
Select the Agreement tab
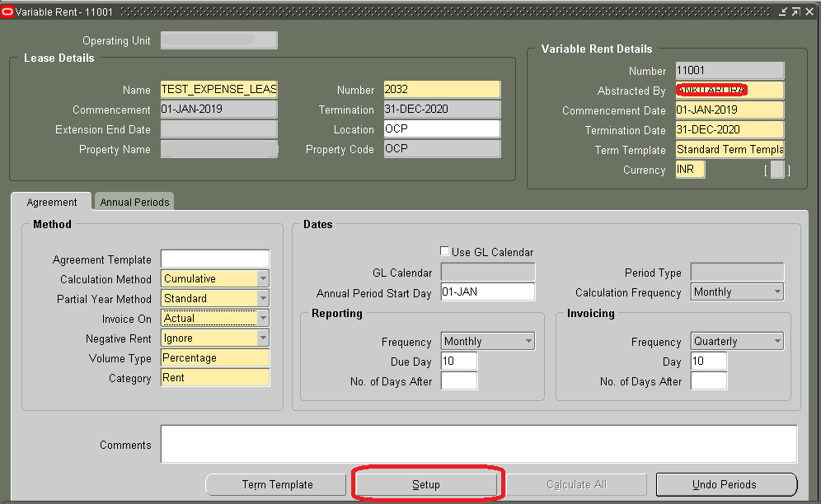[x=51, y=201]
